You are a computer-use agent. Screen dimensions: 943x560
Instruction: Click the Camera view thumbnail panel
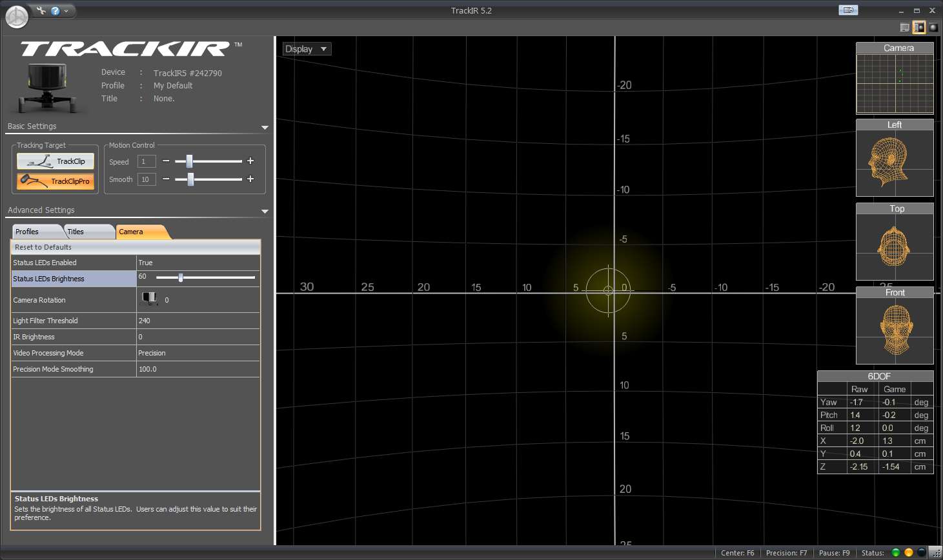[895, 79]
